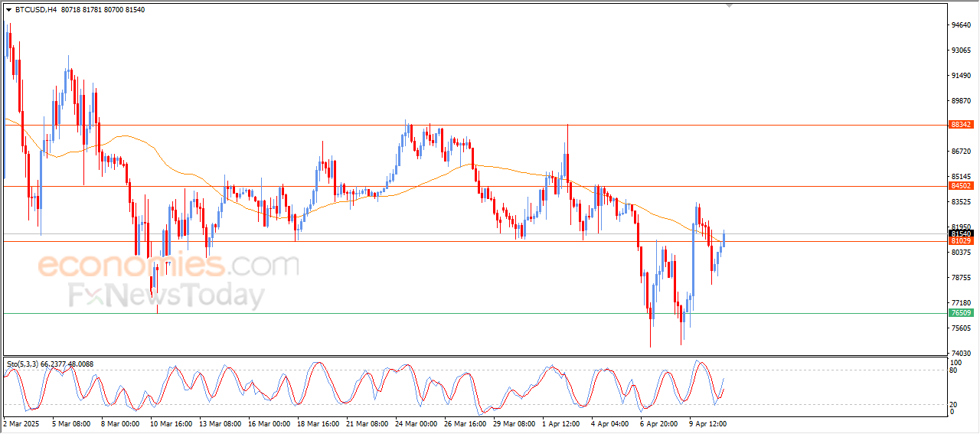Click the 86720 price axis value
This screenshot has height=434, width=980.
click(961, 152)
